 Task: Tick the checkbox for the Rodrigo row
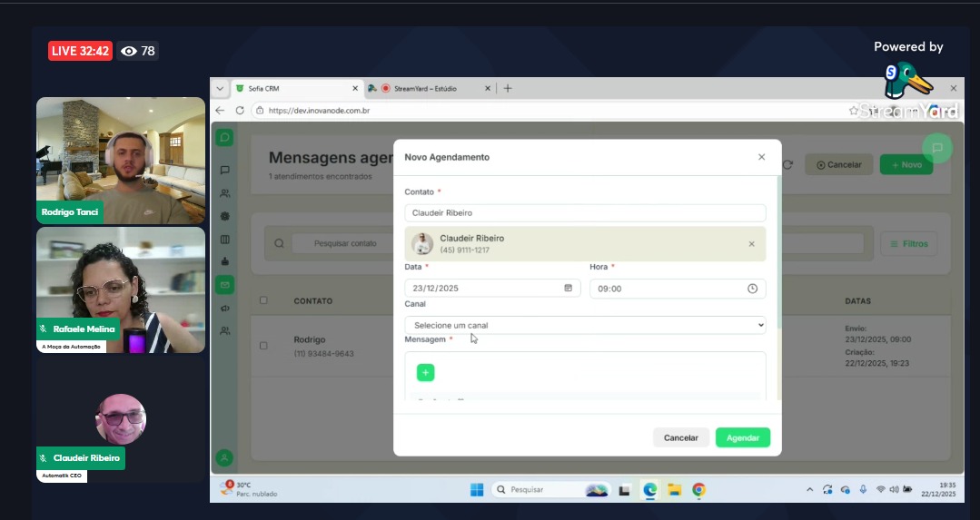coord(263,346)
